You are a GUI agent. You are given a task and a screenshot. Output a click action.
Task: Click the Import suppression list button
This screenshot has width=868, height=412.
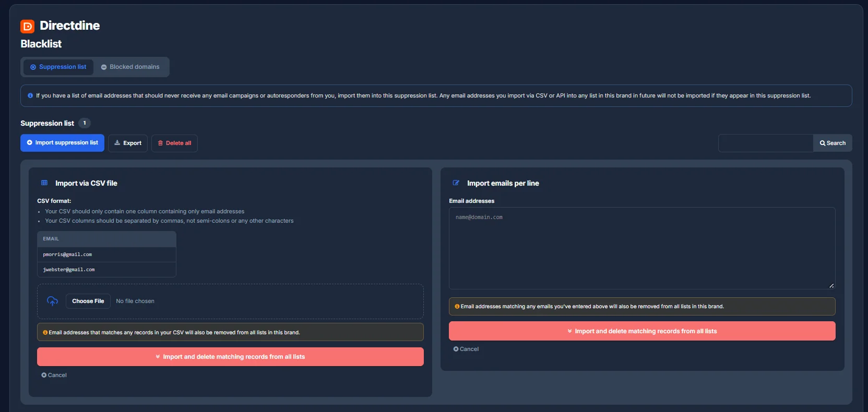(62, 143)
